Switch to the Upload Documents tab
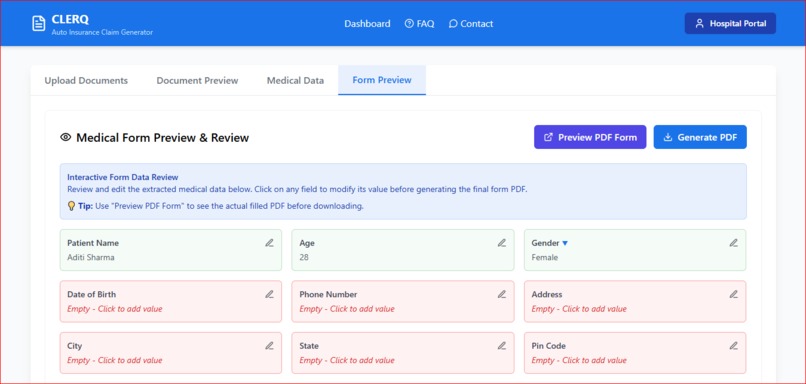Viewport: 806px width, 384px height. (86, 80)
